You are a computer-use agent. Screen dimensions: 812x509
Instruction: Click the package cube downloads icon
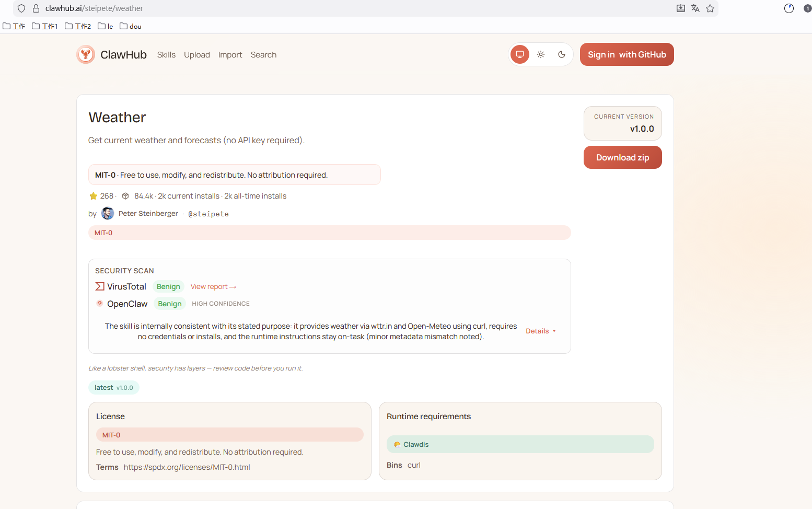coord(125,196)
